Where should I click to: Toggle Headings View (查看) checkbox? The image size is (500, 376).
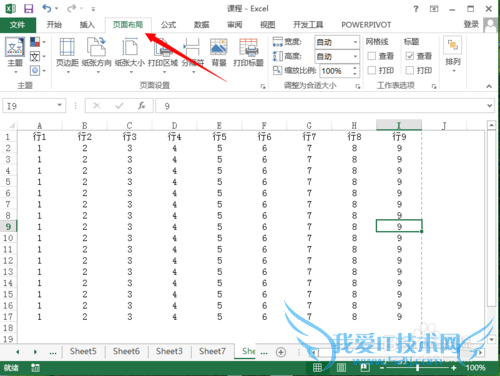click(x=410, y=56)
